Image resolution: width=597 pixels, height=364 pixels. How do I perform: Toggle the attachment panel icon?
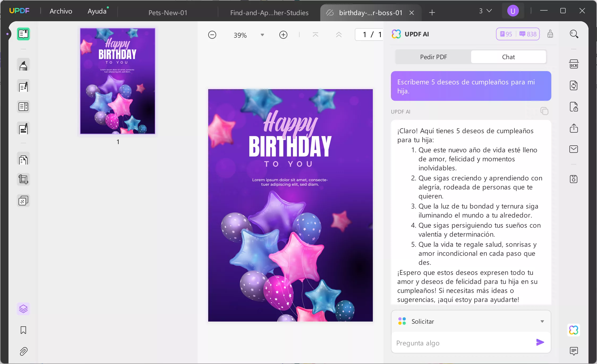(x=23, y=351)
